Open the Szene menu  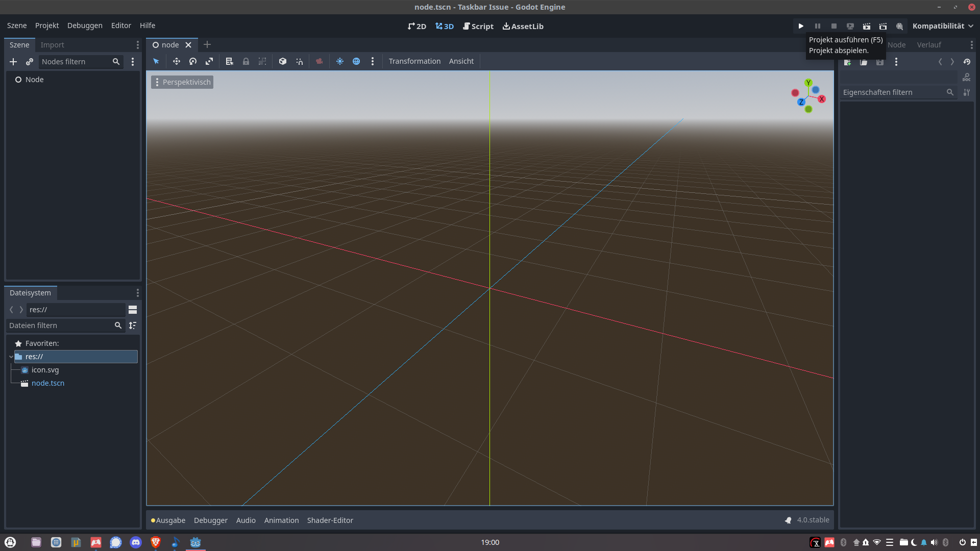(16, 25)
